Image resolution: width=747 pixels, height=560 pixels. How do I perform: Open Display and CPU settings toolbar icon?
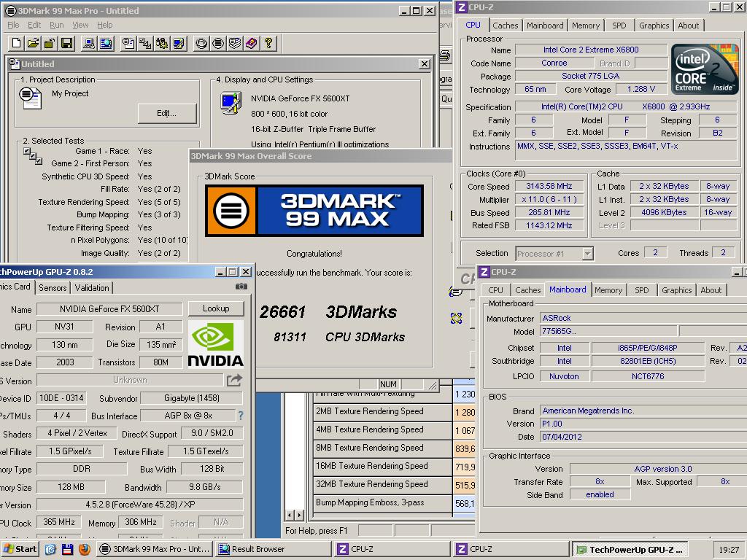pyautogui.click(x=179, y=43)
